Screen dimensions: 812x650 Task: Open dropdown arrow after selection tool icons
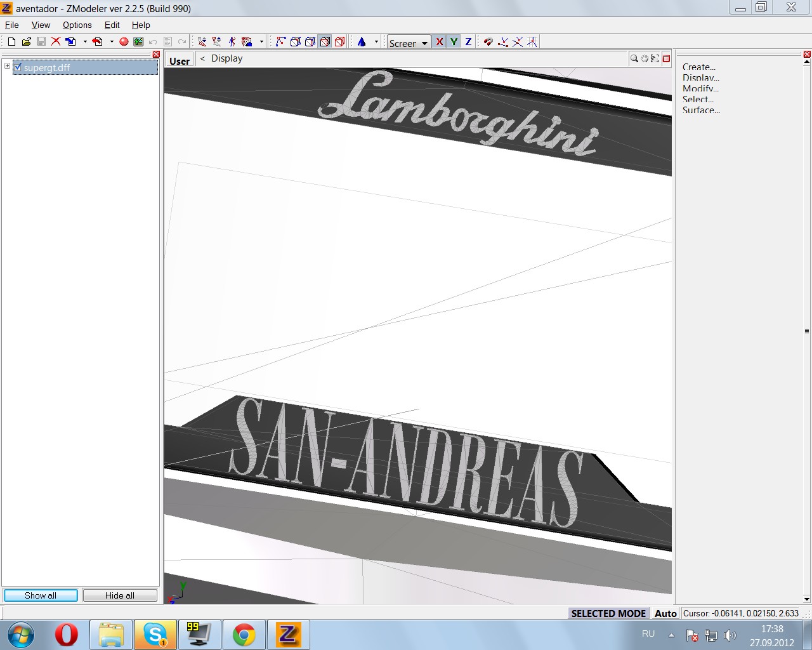[261, 42]
